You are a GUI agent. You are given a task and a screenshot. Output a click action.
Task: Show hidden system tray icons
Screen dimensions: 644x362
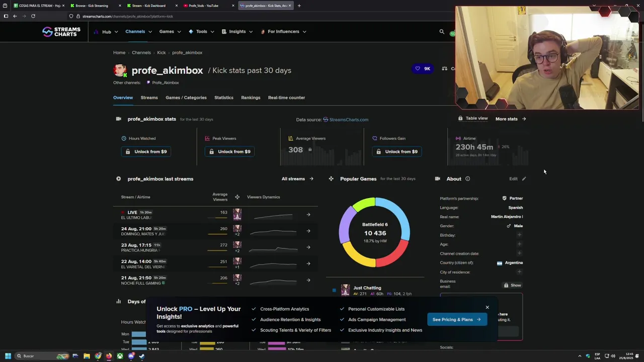pyautogui.click(x=580, y=356)
